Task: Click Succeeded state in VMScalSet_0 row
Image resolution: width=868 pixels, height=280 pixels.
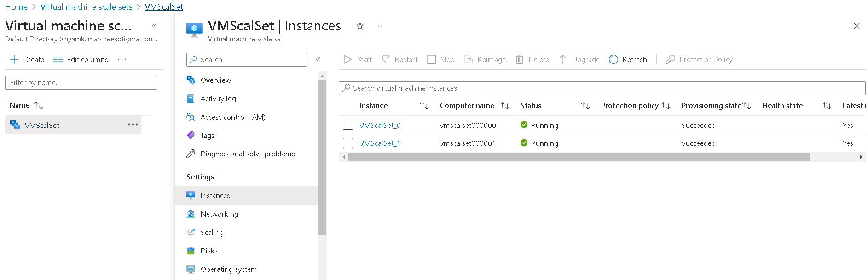Action: pos(698,125)
